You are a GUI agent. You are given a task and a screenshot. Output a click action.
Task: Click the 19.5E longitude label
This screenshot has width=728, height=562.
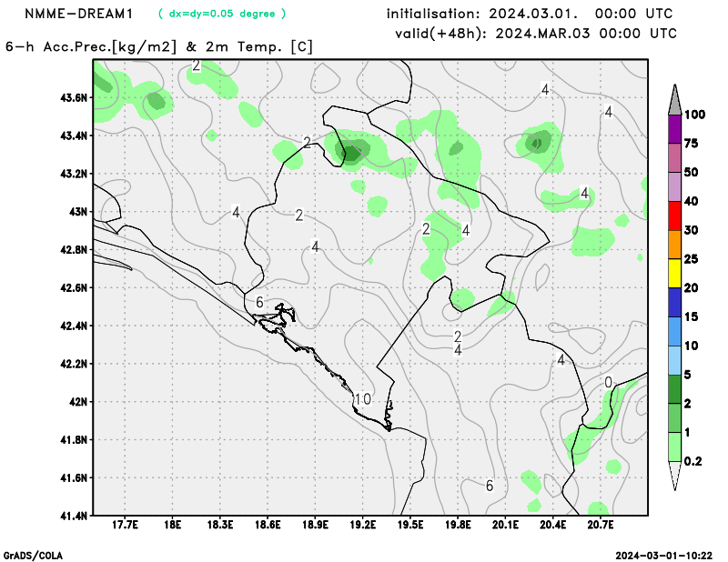410,525
